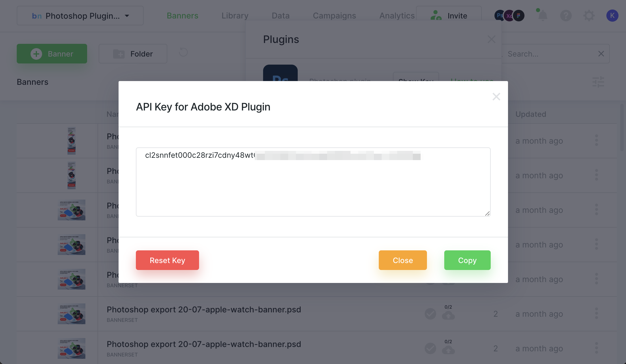Open the Analytics tab
The height and width of the screenshot is (364, 626).
pos(397,16)
